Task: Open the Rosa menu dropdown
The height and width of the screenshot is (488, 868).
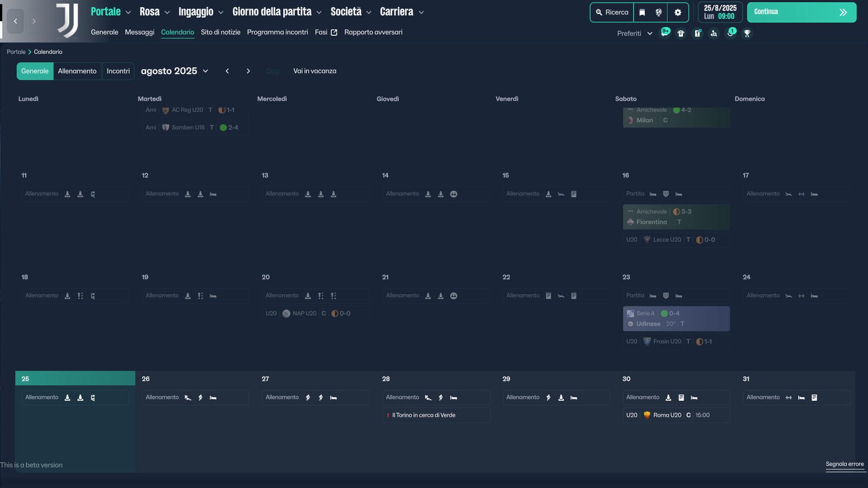Action: (155, 12)
